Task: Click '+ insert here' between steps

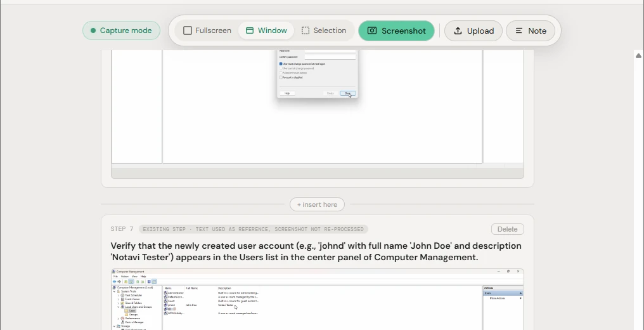Action: pos(317,204)
